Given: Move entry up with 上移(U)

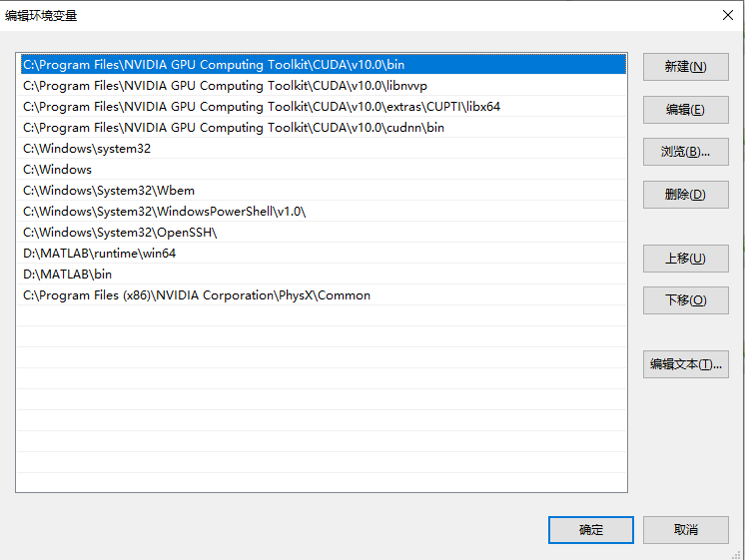Looking at the screenshot, I should 686,259.
